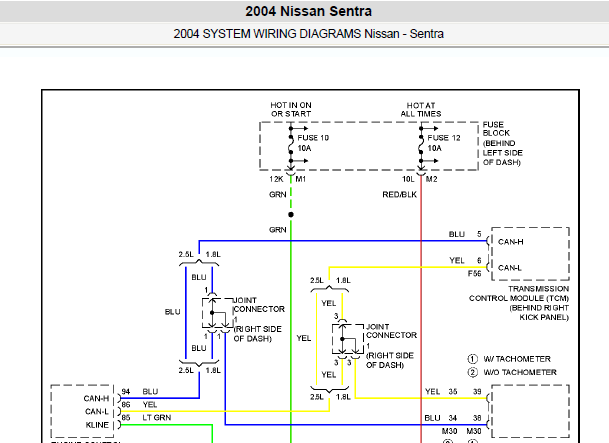This screenshot has width=609, height=443.
Task: Click the joint connector symbol on yellow wires
Action: (348, 339)
